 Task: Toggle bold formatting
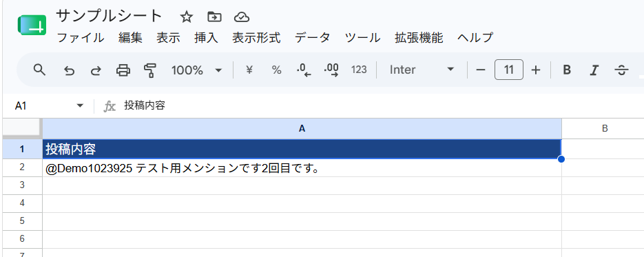click(567, 70)
